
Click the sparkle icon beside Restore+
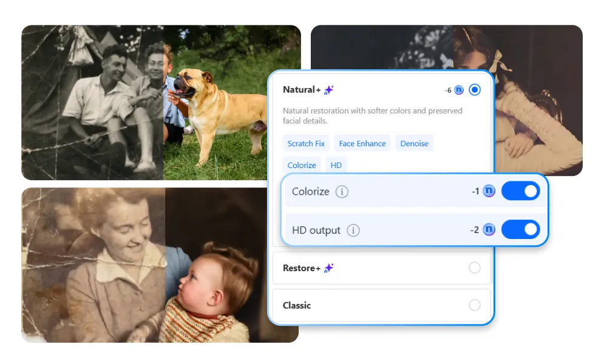coord(328,268)
